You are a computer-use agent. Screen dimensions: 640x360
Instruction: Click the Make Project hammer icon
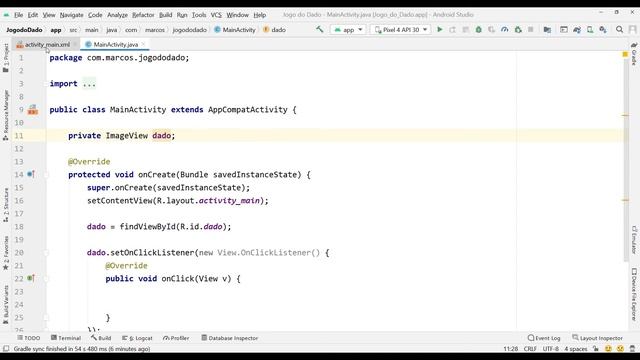click(x=320, y=29)
